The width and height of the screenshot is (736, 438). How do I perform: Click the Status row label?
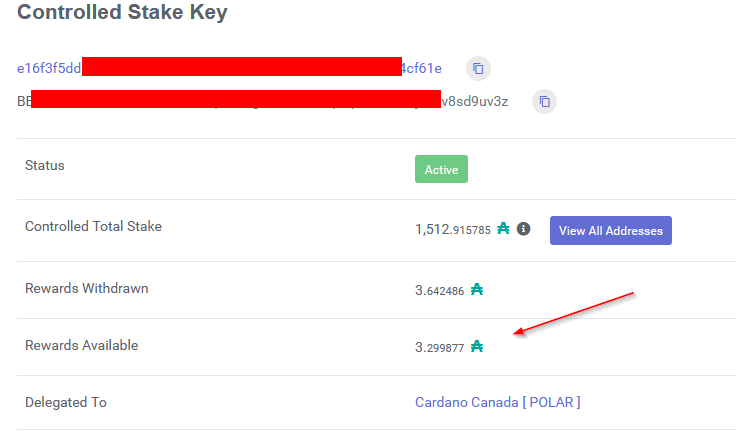tap(45, 165)
